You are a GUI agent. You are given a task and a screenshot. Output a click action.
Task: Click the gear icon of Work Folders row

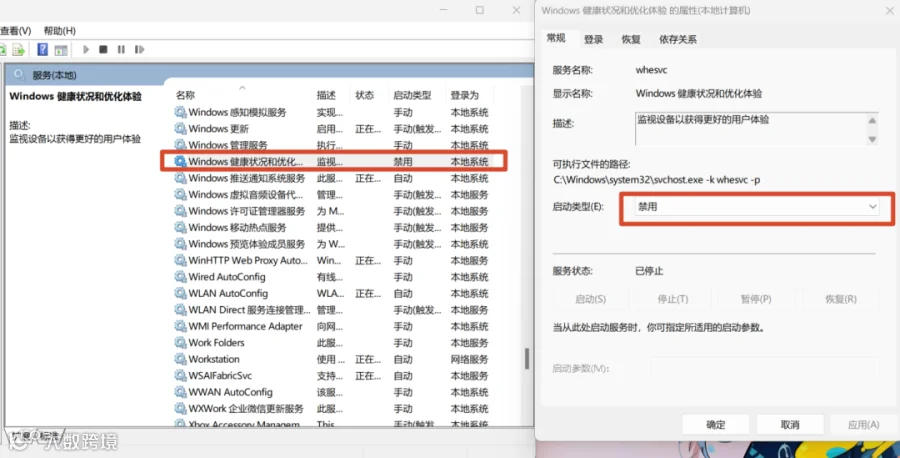pos(180,343)
